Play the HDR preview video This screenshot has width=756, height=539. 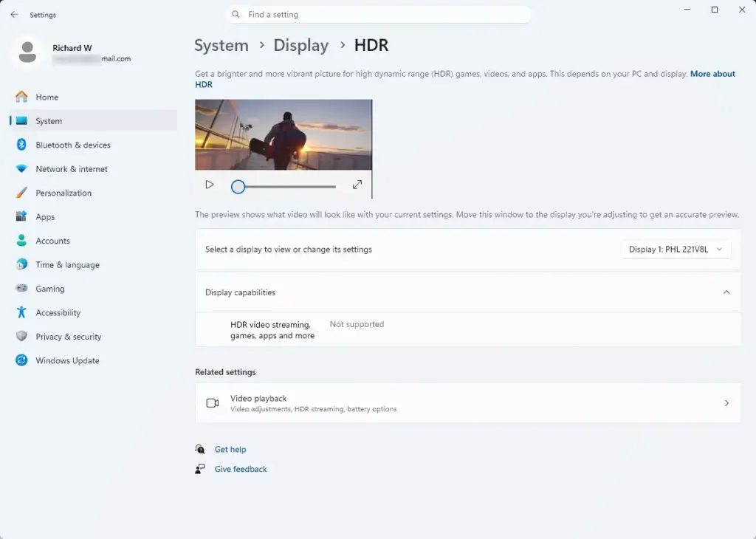pos(209,185)
